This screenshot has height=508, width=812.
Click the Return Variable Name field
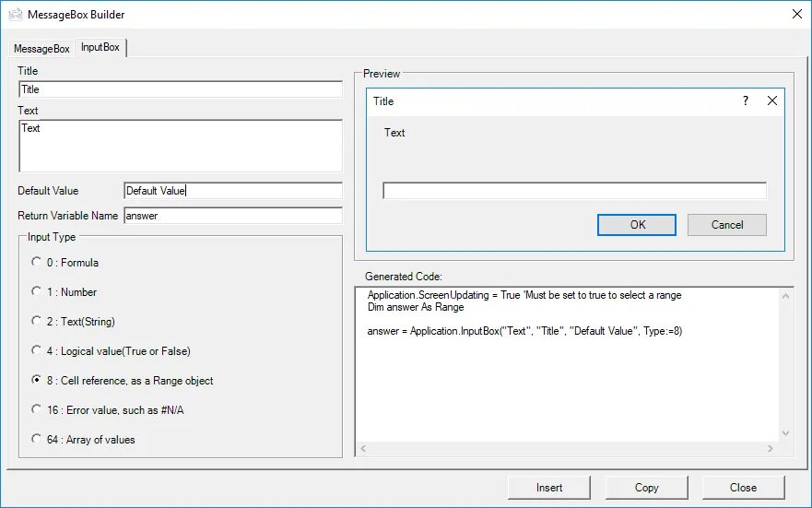click(x=233, y=216)
